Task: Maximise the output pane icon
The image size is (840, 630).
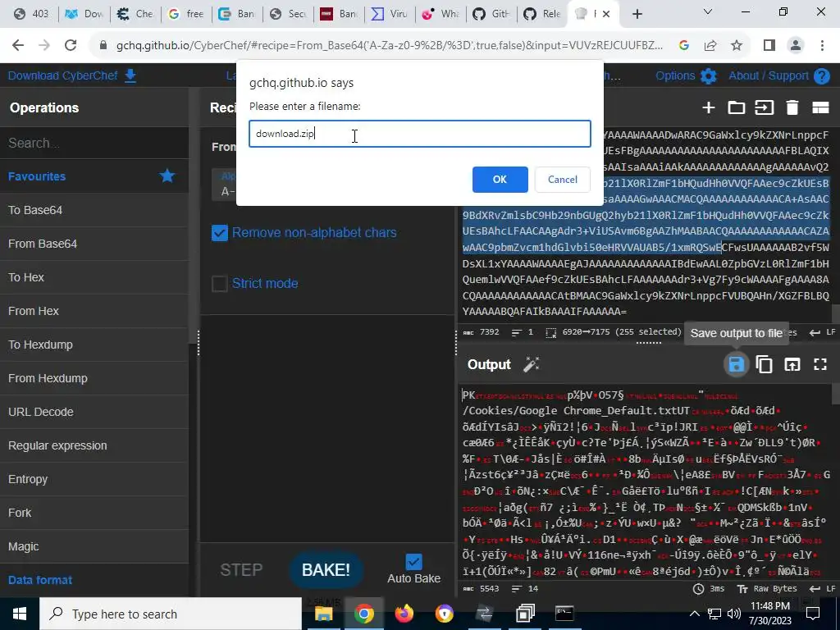Action: [820, 365]
